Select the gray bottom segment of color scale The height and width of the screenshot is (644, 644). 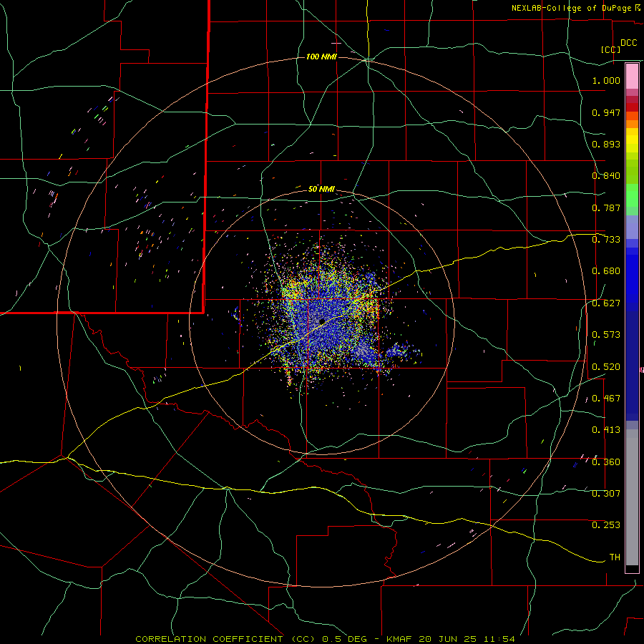(632, 497)
